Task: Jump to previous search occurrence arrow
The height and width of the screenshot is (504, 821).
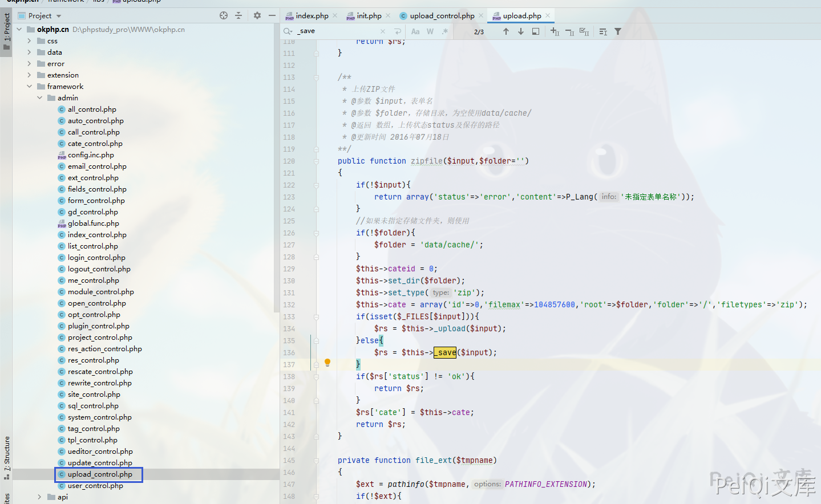Action: click(x=505, y=31)
